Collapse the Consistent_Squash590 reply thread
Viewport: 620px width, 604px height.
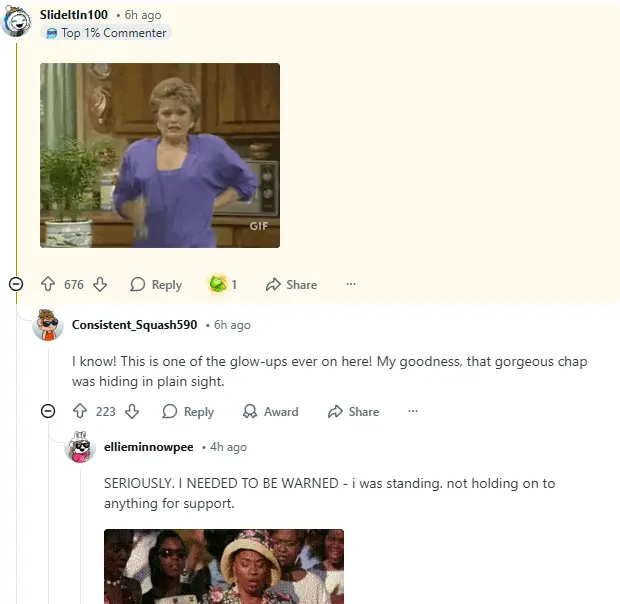point(48,411)
